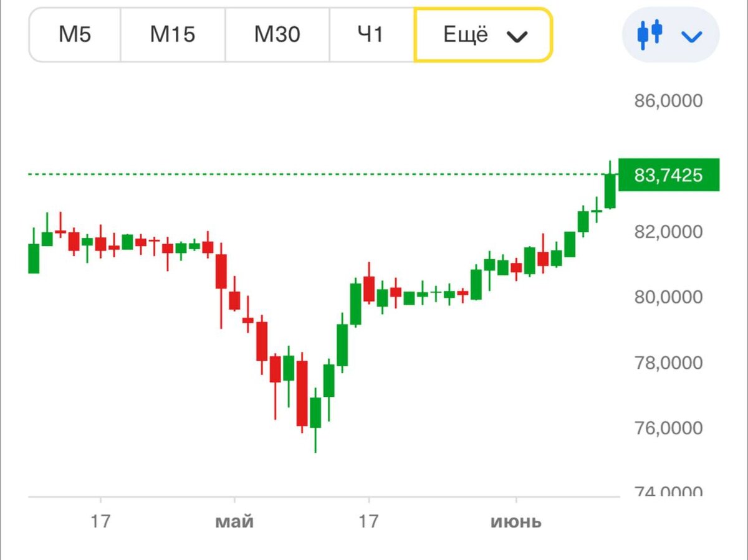This screenshot has width=748, height=560.
Task: Click the 80,0000 price axis label
Action: pos(668,297)
